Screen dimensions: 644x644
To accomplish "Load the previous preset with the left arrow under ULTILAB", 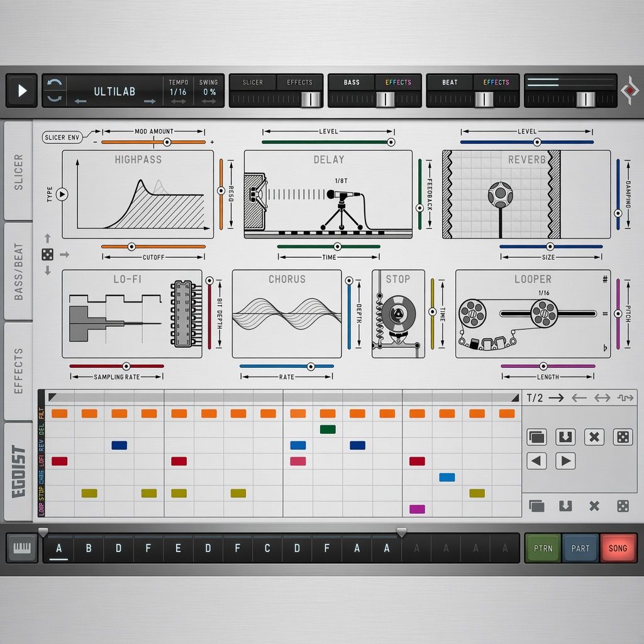I will click(x=80, y=101).
